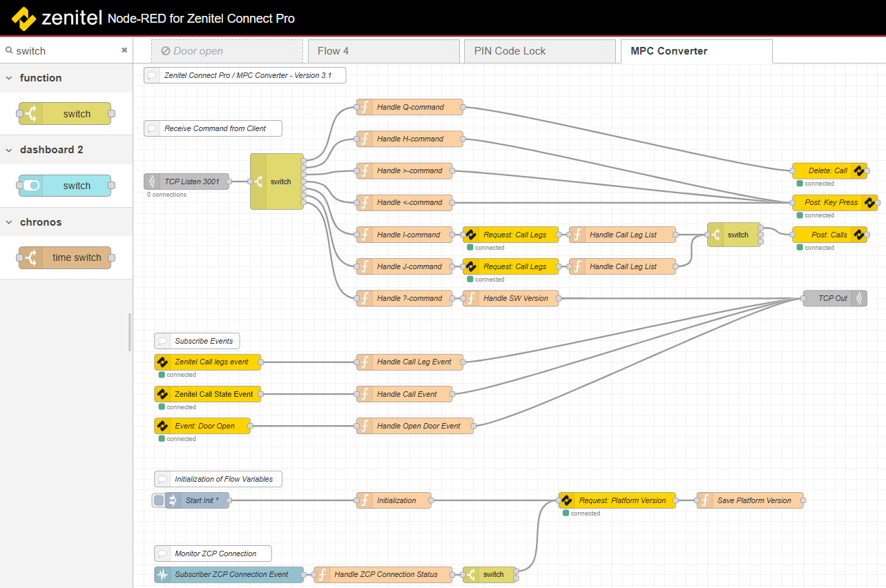The height and width of the screenshot is (588, 886).
Task: Click the TCP Listen 3001 node icon
Action: point(153,182)
